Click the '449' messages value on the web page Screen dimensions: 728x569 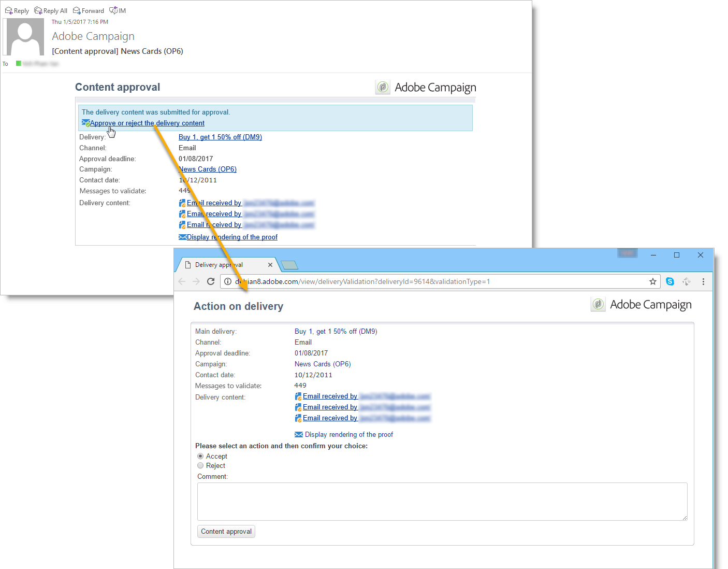click(x=300, y=386)
